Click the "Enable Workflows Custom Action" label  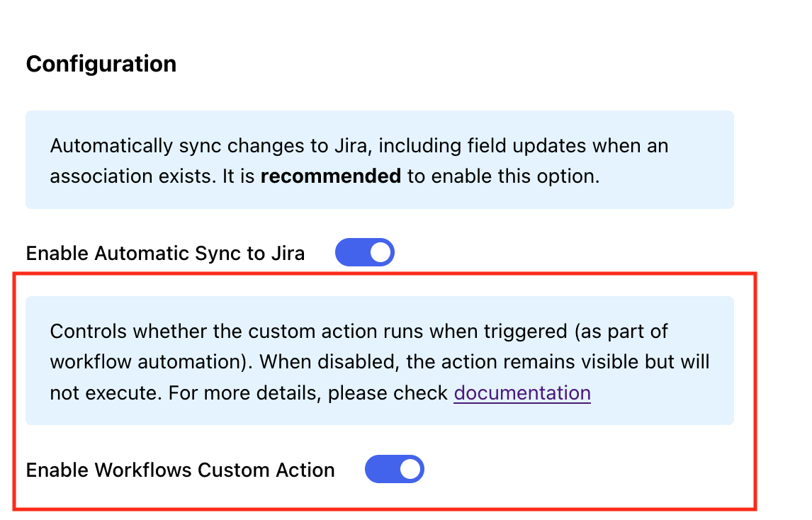point(180,470)
